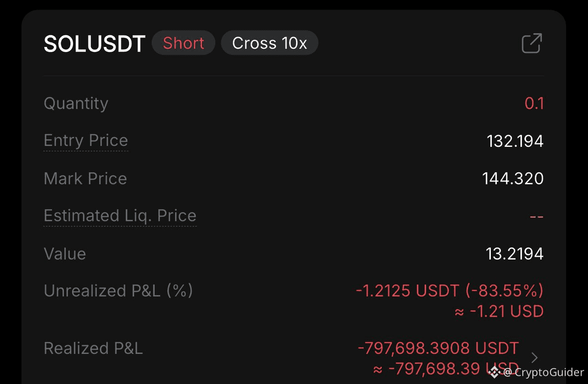Click the Realized P&L label

pos(93,348)
